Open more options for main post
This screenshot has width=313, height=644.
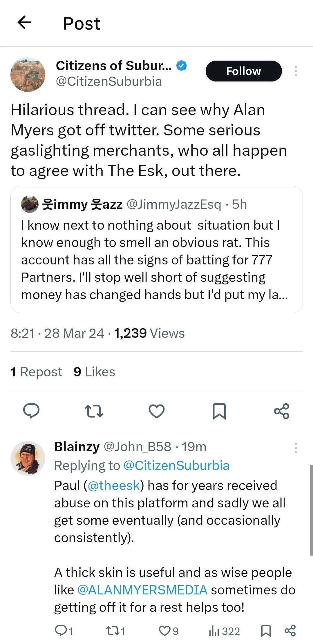(296, 71)
